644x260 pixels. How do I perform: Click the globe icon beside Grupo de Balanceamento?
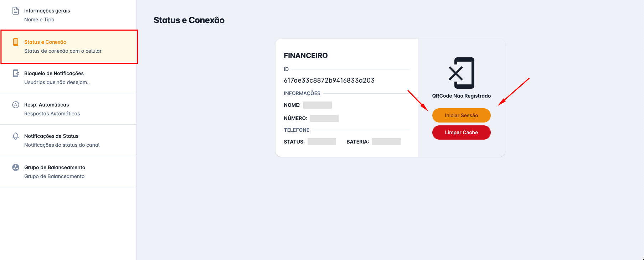pos(15,167)
